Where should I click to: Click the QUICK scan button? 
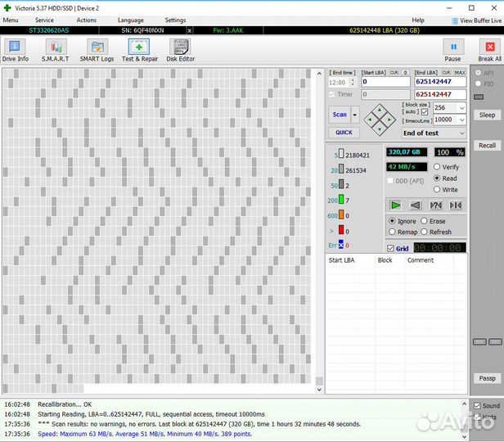[344, 133]
